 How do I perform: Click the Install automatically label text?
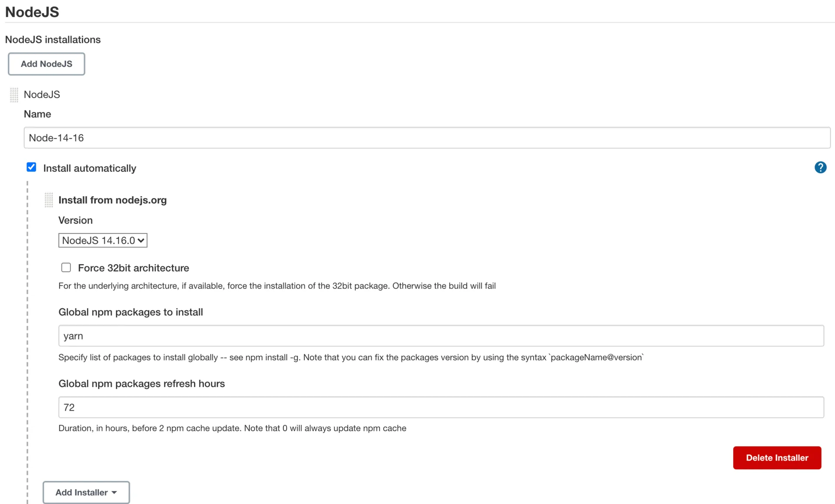(x=90, y=169)
